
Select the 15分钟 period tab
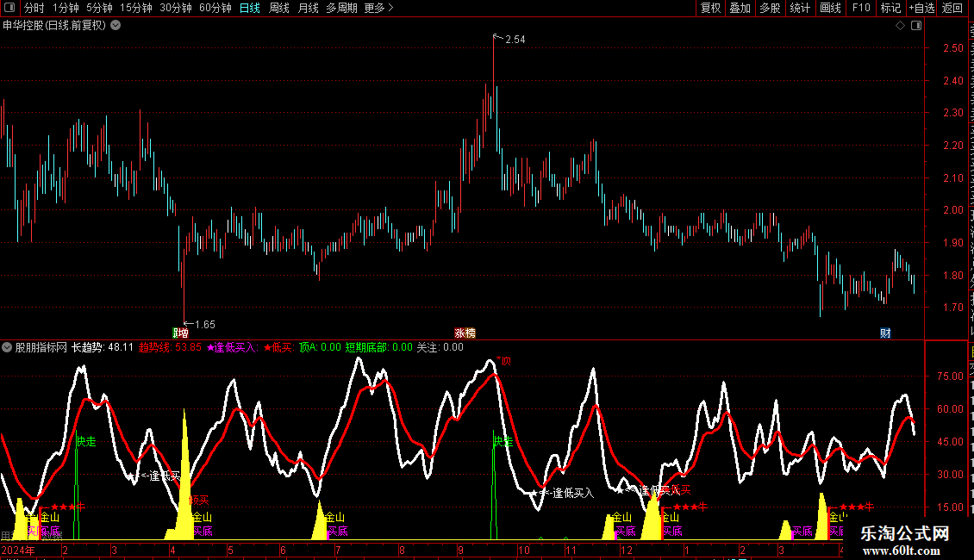136,8
